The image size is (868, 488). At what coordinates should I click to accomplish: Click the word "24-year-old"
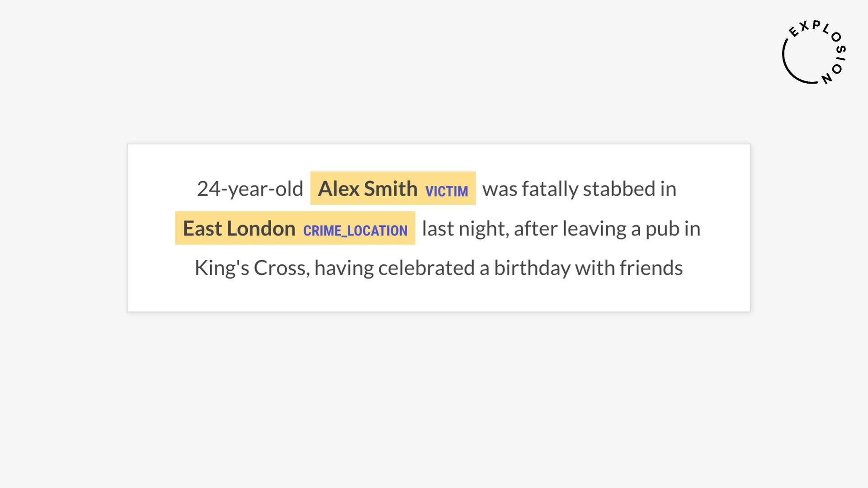coord(250,189)
